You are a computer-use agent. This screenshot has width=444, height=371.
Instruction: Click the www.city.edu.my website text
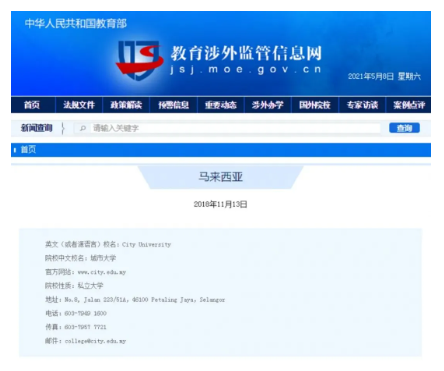coord(102,272)
